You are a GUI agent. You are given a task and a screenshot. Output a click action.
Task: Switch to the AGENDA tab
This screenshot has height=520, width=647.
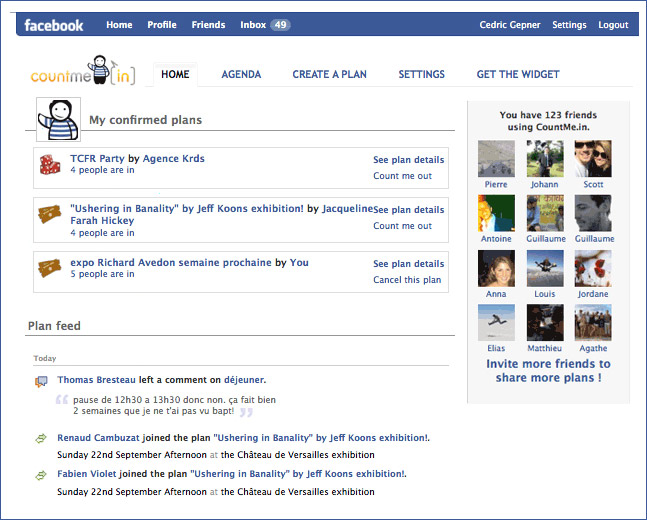pos(241,74)
